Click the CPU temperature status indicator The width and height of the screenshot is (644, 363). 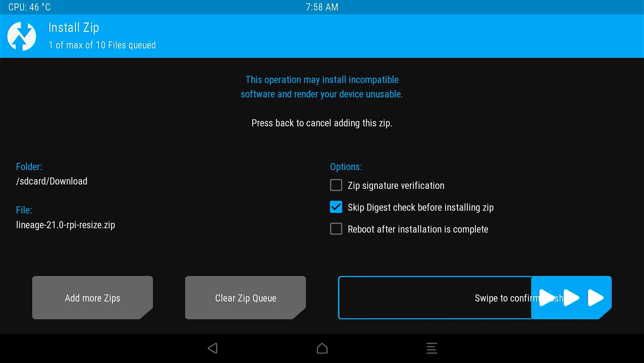30,7
